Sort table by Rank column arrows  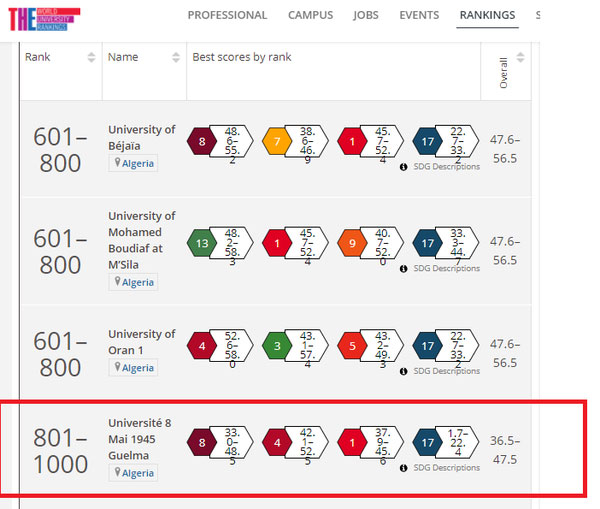pyautogui.click(x=91, y=57)
